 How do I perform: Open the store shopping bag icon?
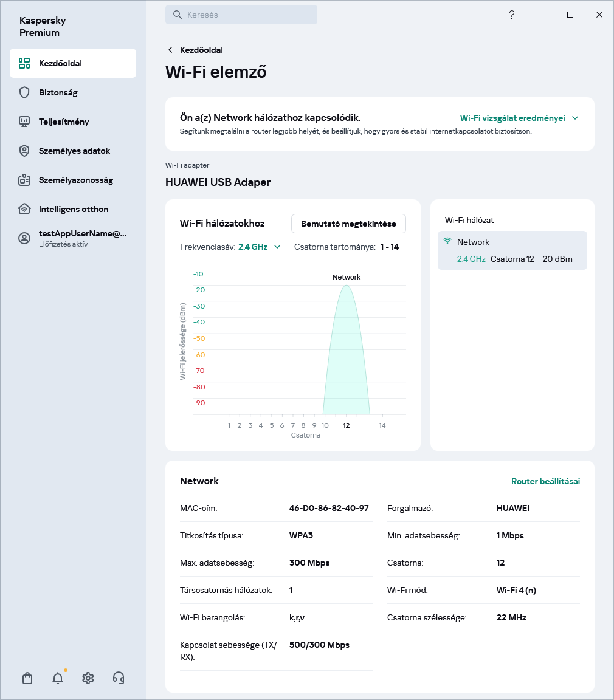pos(27,678)
